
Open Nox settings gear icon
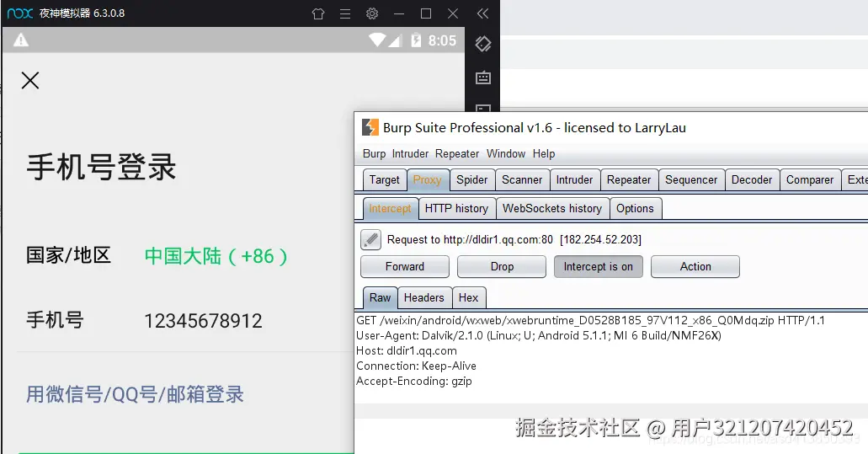coord(372,13)
